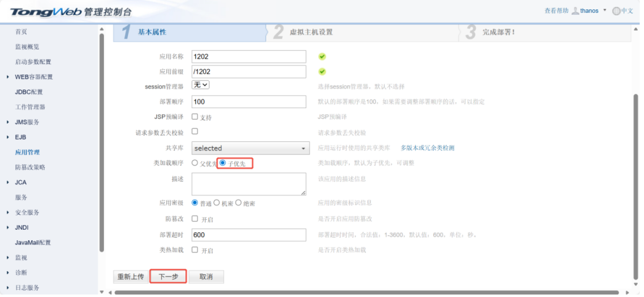Open the 共享库 selected combo box

pos(249,148)
